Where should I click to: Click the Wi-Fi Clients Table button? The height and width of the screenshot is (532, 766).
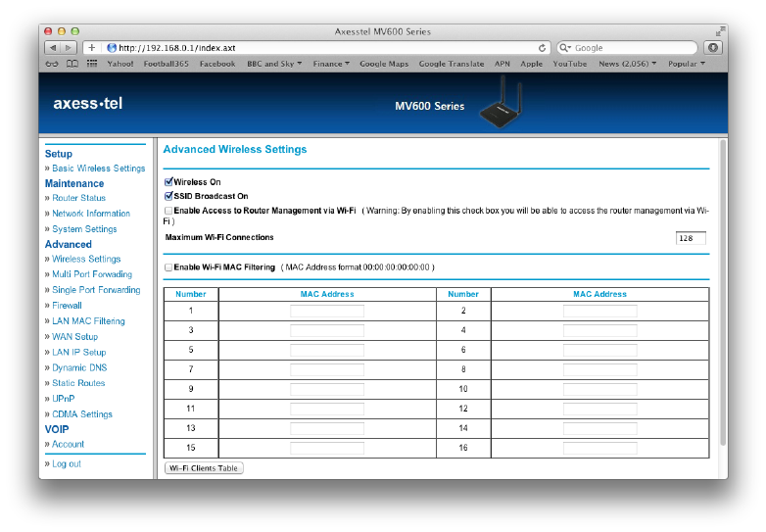pos(204,468)
